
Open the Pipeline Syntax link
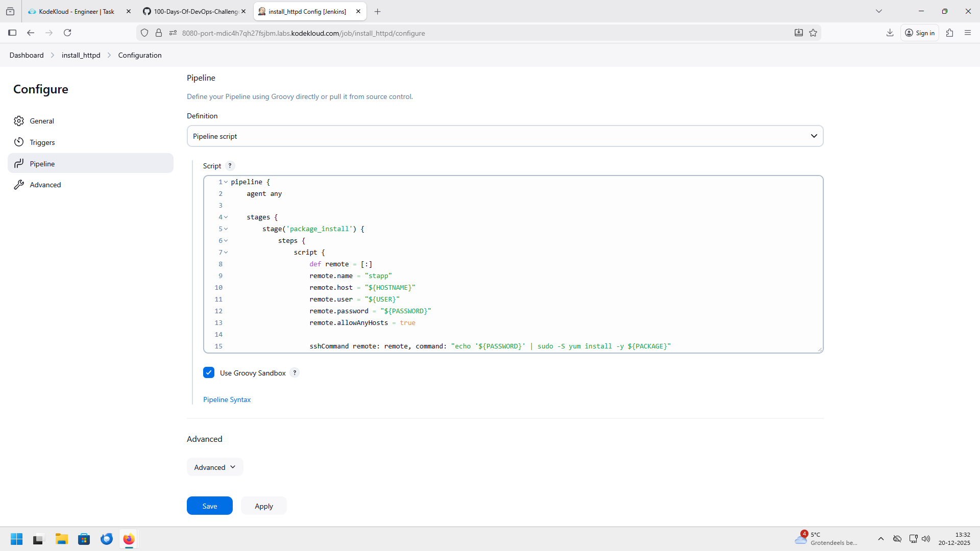(x=227, y=399)
